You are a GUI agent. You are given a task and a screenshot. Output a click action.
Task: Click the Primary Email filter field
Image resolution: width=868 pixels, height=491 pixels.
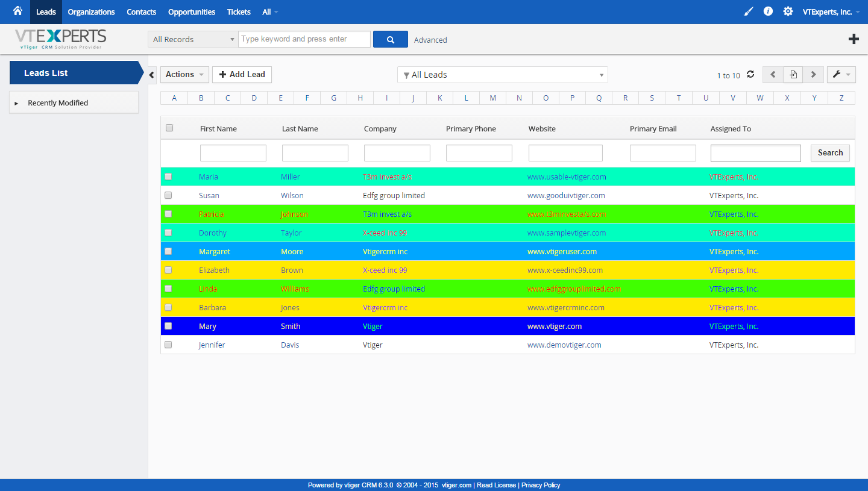click(x=663, y=153)
